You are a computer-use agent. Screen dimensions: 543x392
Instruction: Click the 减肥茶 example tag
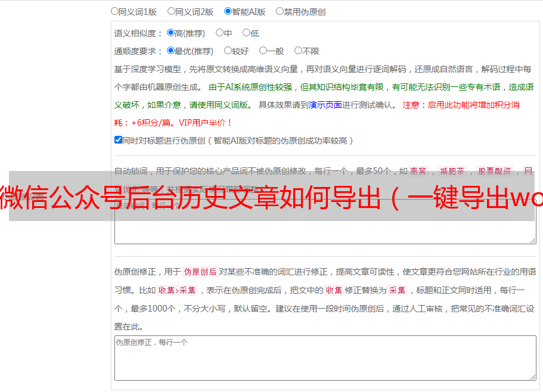coord(452,171)
